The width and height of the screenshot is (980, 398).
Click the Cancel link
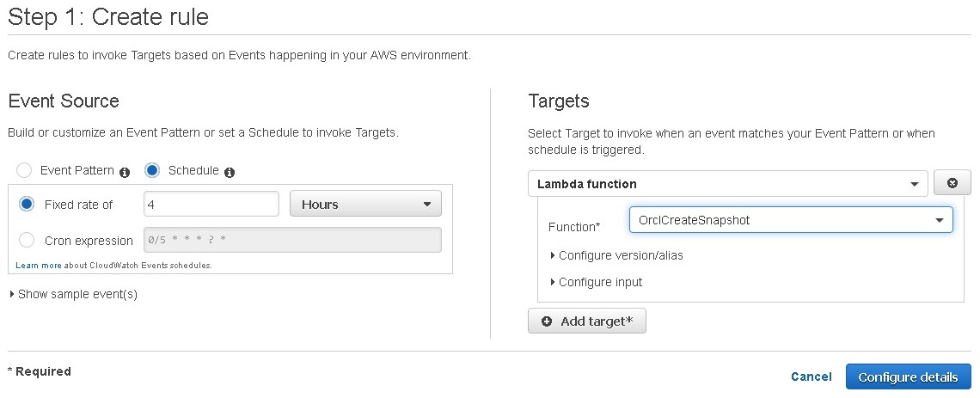coord(812,377)
